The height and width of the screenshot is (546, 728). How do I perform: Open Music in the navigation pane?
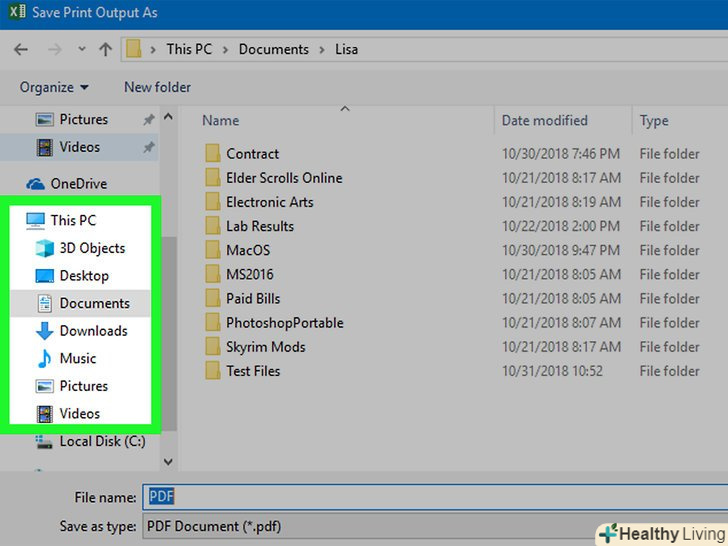(80, 358)
